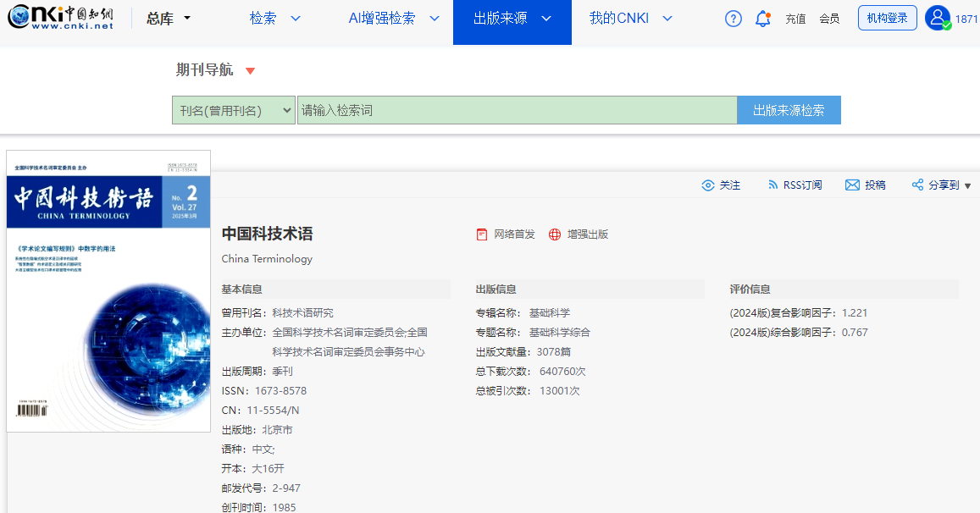Image resolution: width=980 pixels, height=513 pixels.
Task: Open the notification bell icon
Action: [x=762, y=19]
